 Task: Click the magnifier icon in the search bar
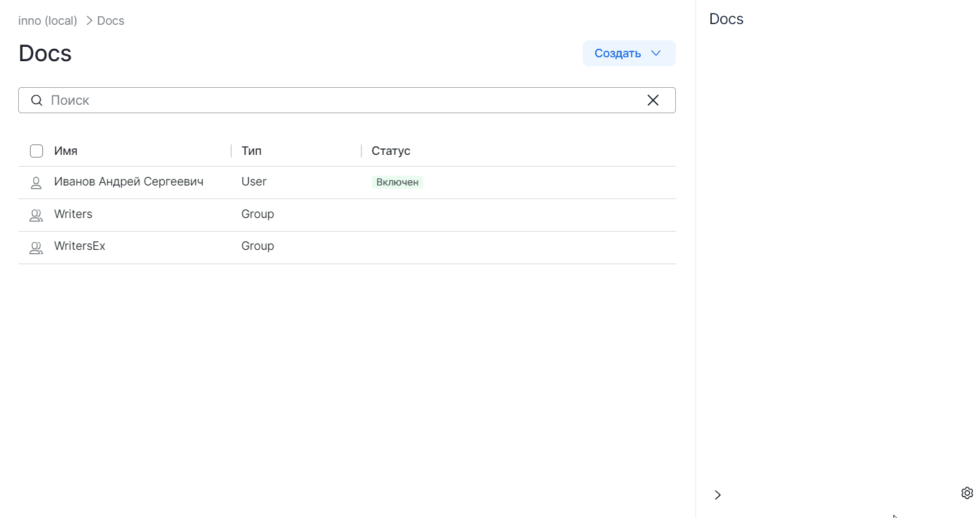37,100
